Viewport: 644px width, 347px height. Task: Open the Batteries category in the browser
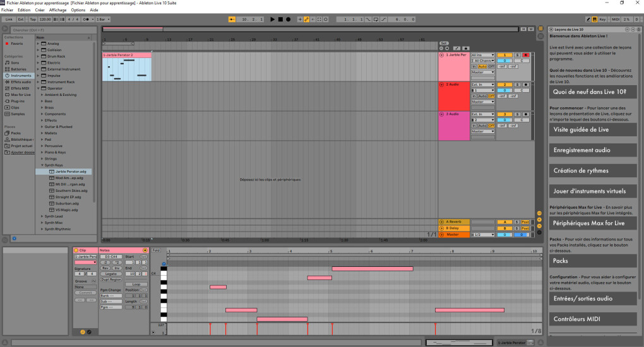(x=18, y=69)
